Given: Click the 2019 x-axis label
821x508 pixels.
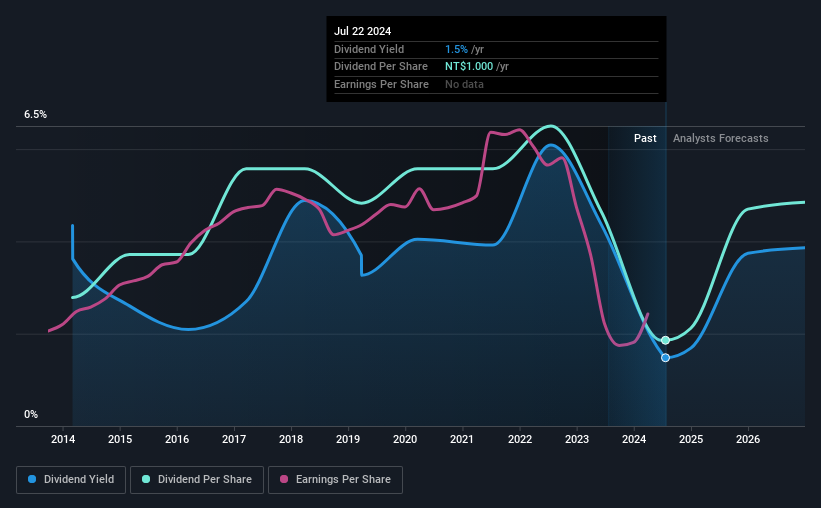Looking at the screenshot, I should coord(348,439).
